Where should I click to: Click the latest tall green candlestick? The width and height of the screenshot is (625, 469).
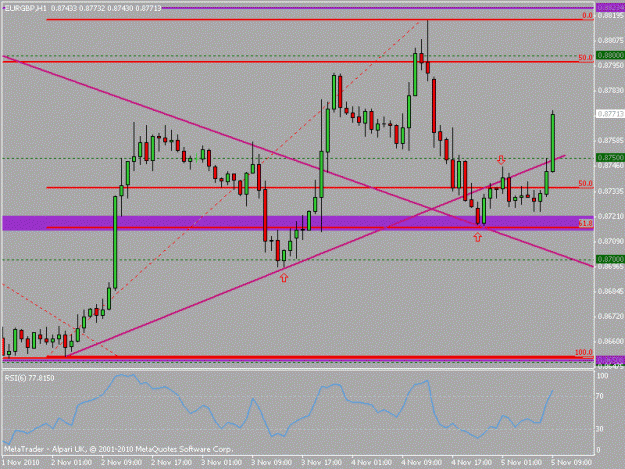553,143
